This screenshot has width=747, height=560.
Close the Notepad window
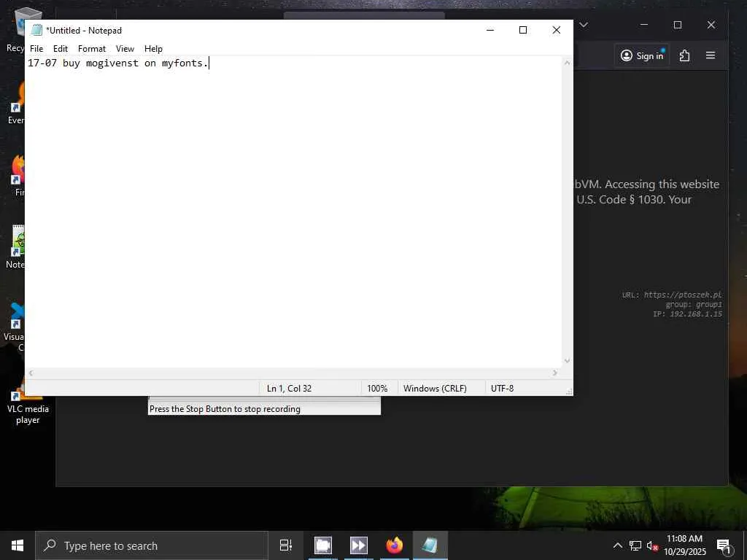point(556,30)
